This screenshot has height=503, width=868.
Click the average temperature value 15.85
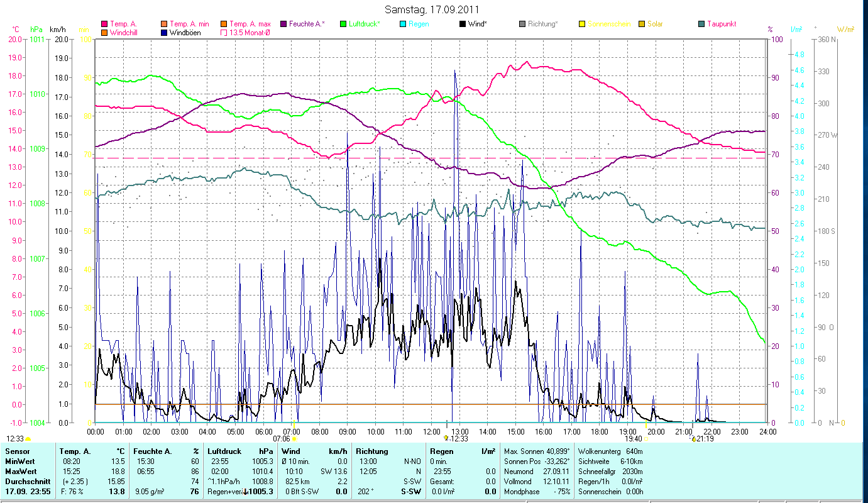[117, 482]
